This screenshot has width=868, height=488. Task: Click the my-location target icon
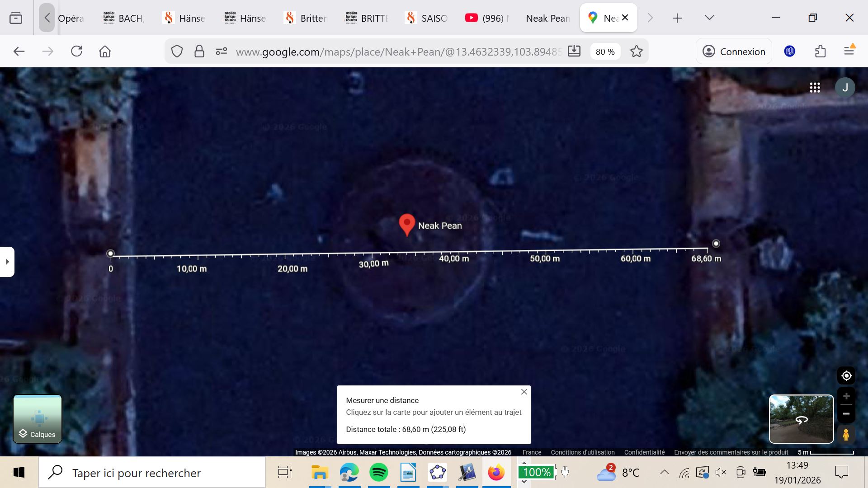pos(846,375)
